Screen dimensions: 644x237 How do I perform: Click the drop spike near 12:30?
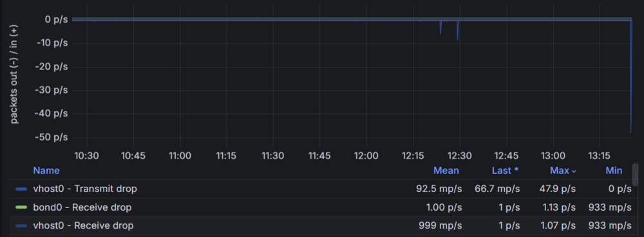click(x=457, y=31)
